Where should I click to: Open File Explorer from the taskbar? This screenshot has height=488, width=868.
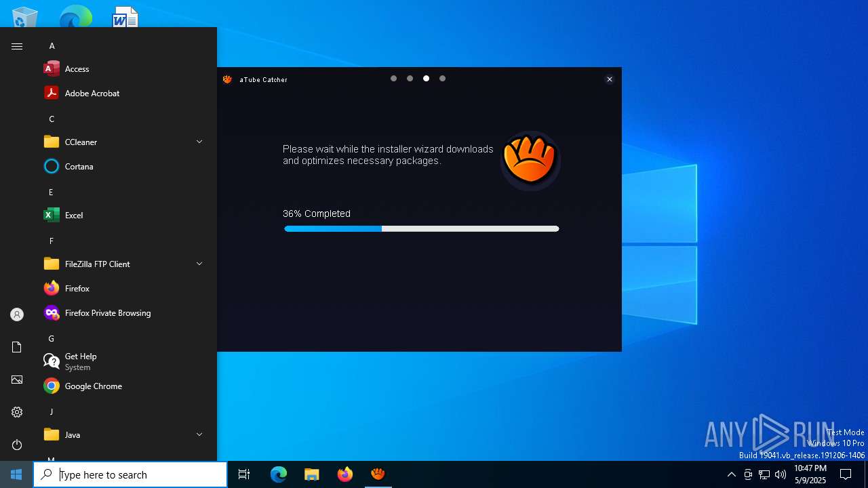click(x=312, y=474)
